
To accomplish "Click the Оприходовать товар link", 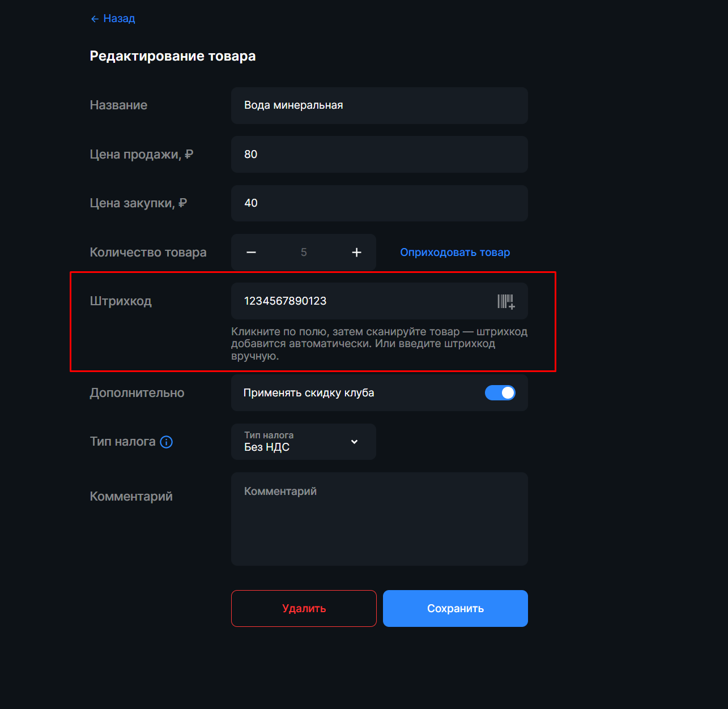I will pyautogui.click(x=455, y=252).
